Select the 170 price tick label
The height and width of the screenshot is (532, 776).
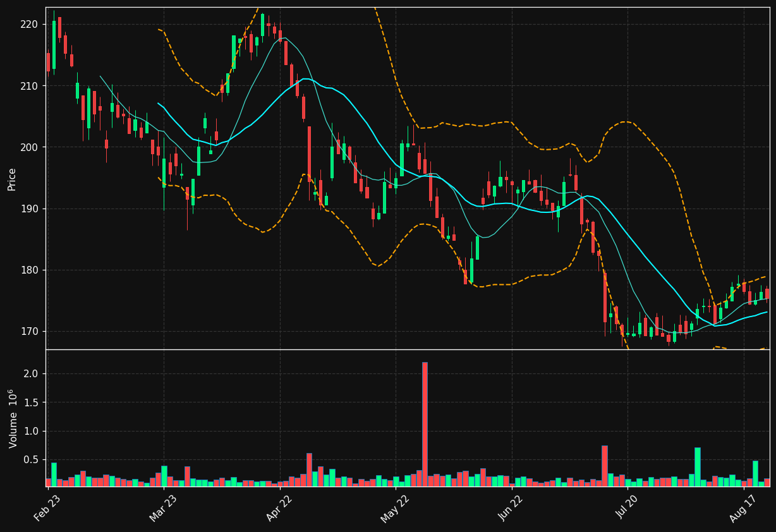(x=29, y=332)
